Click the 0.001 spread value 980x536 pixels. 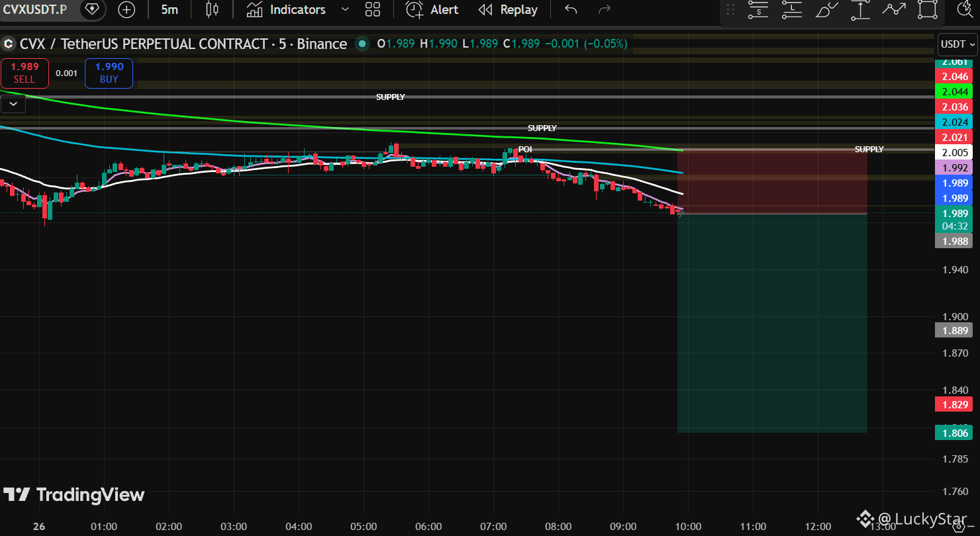coord(66,73)
